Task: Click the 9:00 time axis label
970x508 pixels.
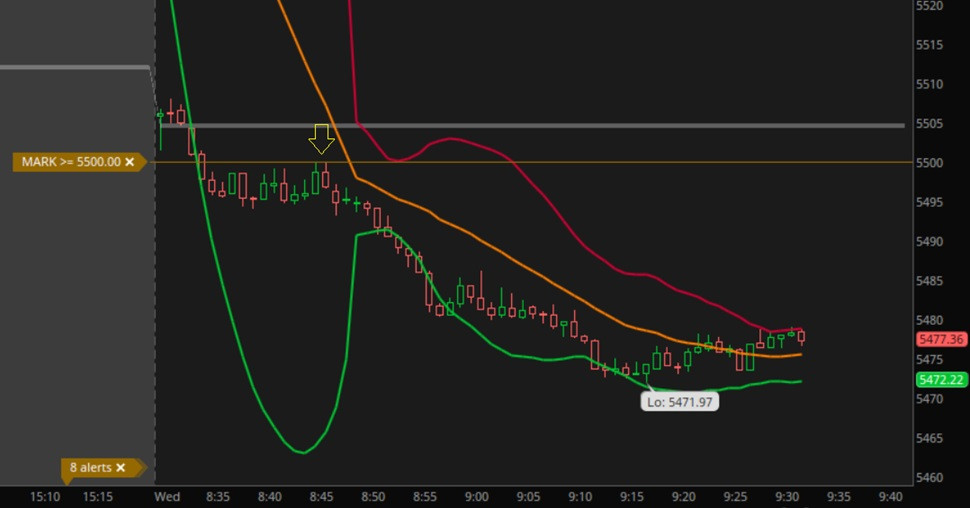Action: coord(476,497)
